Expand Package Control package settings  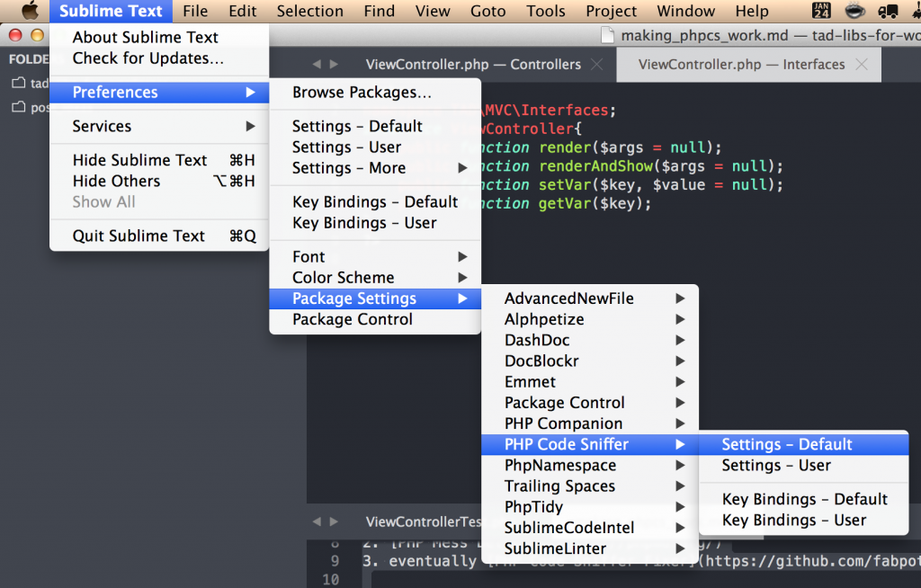pyautogui.click(x=590, y=403)
